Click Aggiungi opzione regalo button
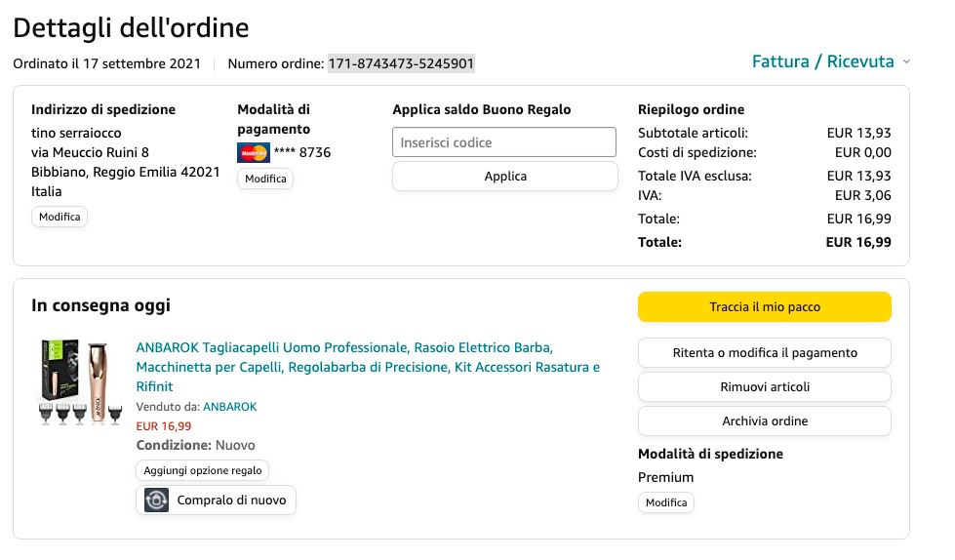This screenshot has height=560, width=955. [203, 470]
